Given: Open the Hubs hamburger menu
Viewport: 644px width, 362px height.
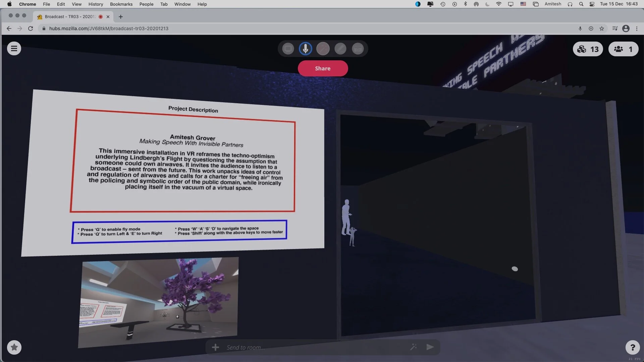Looking at the screenshot, I should pos(14,49).
